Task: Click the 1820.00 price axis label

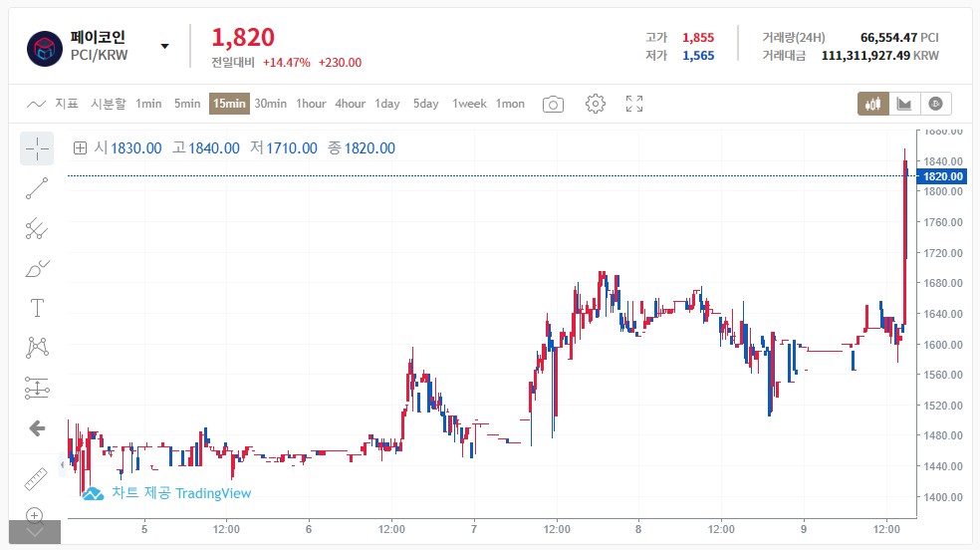Action: click(x=942, y=176)
